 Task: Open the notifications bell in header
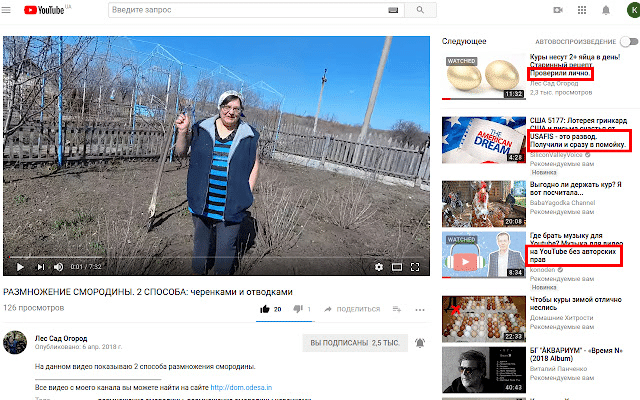click(x=606, y=10)
